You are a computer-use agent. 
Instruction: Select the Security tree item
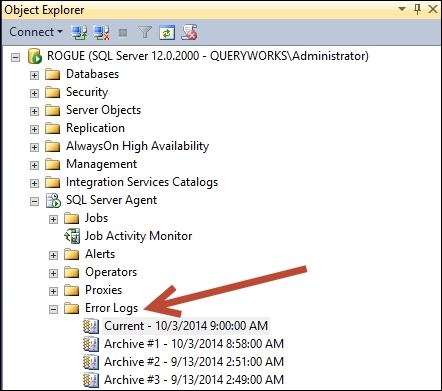[x=87, y=92]
